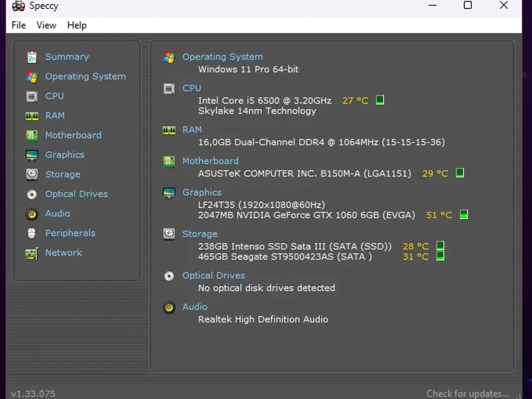The width and height of the screenshot is (532, 399).
Task: Click the Windows logo beside Operating System
Action: (x=169, y=58)
